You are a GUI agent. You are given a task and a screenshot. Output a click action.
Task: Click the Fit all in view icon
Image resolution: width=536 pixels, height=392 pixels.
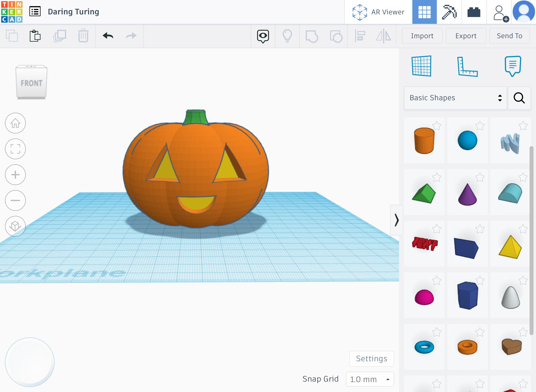tap(15, 149)
